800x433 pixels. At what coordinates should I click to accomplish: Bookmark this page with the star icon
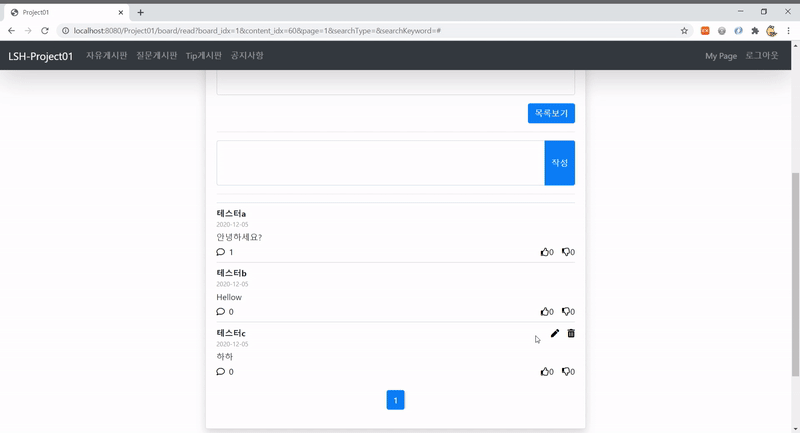pos(684,31)
